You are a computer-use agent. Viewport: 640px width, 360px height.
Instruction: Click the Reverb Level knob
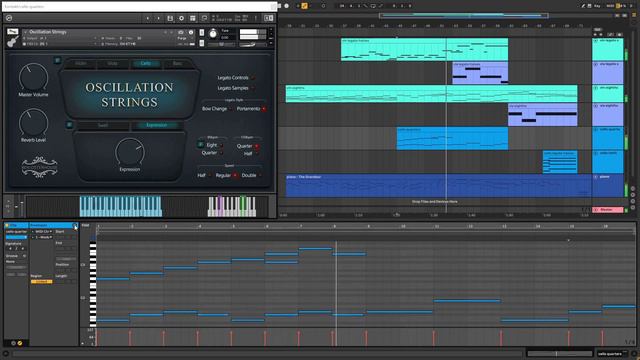pyautogui.click(x=33, y=122)
